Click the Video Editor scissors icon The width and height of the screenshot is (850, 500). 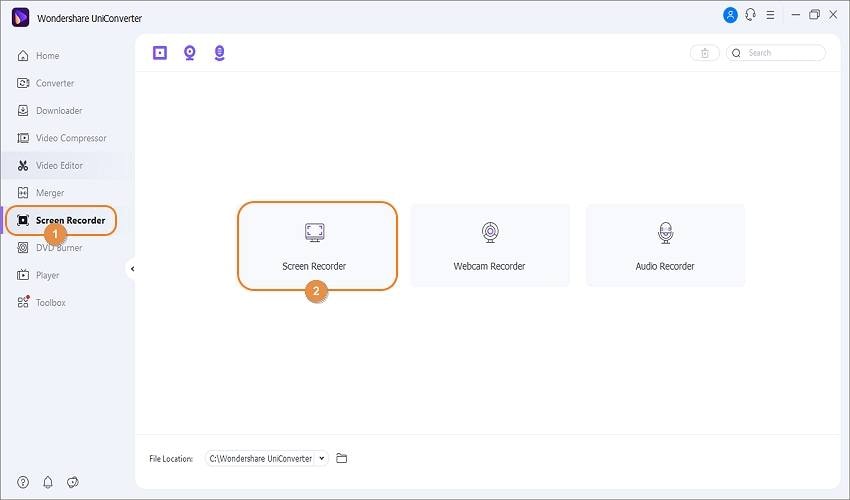click(x=23, y=165)
